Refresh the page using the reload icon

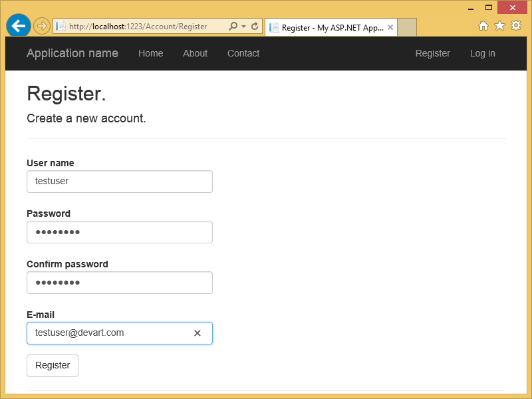(x=254, y=27)
